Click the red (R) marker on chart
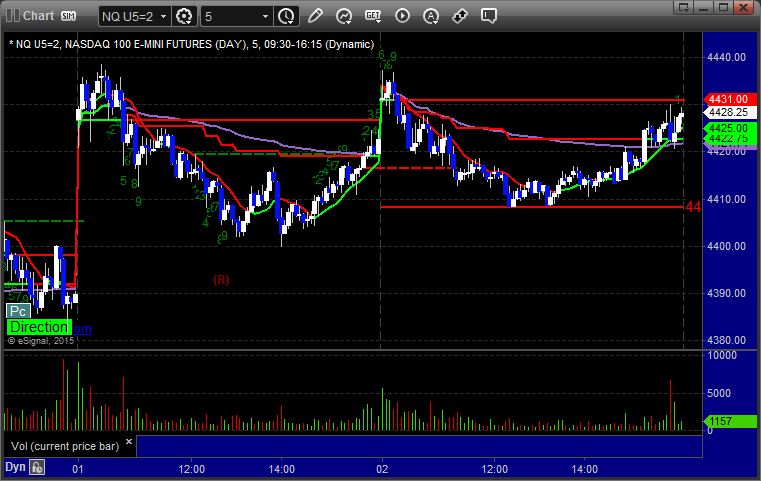This screenshot has width=761, height=481. 221,280
